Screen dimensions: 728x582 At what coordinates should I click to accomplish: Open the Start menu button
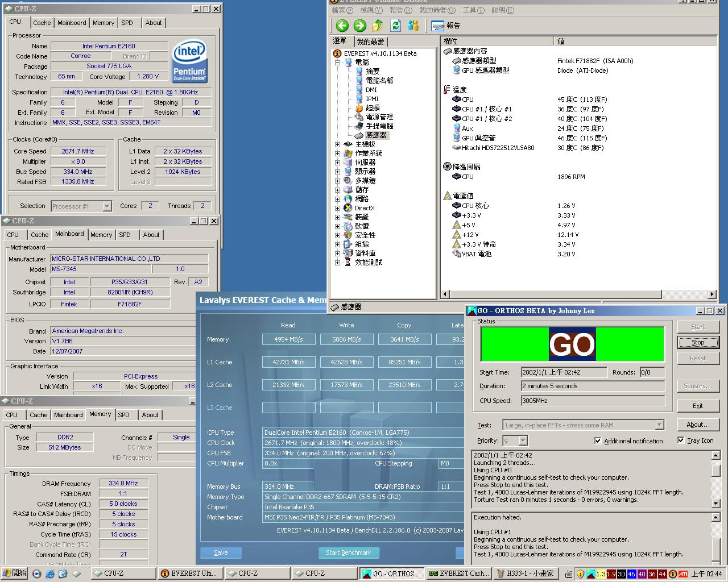15,573
